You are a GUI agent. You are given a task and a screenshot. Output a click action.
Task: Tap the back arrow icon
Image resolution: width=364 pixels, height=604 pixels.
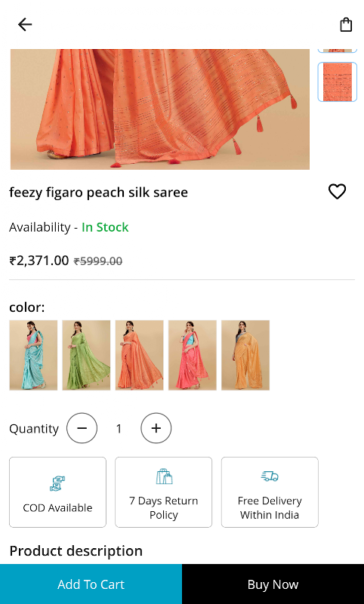click(25, 25)
